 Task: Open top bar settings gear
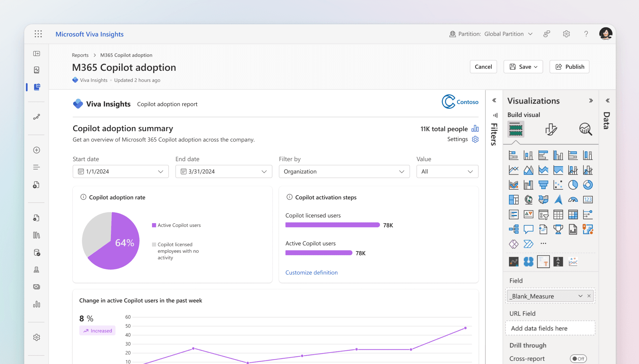[566, 34]
